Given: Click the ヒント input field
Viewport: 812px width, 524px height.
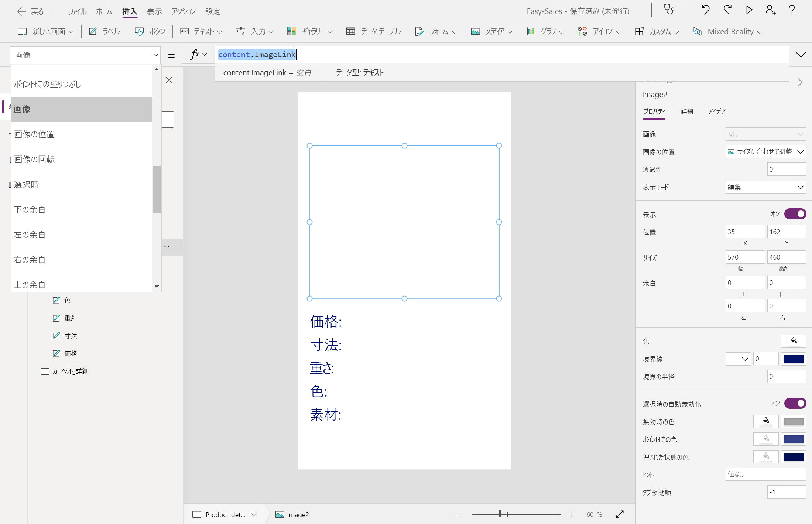Looking at the screenshot, I should click(765, 474).
